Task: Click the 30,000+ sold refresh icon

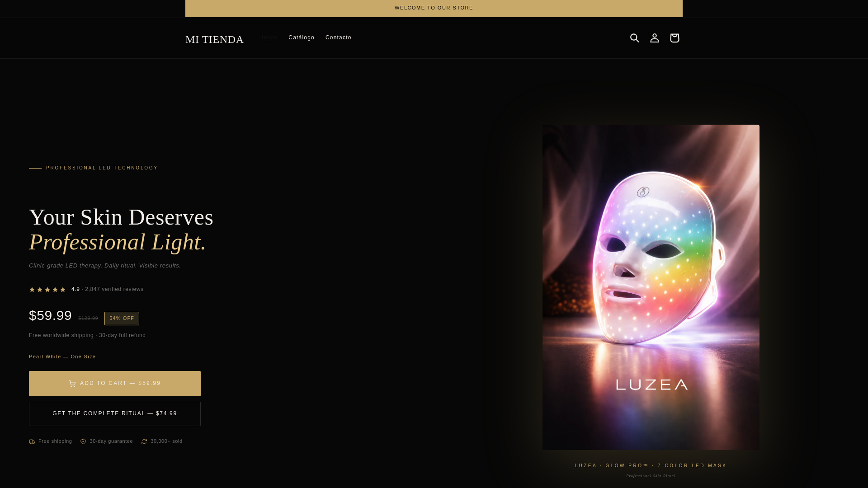Action: tap(144, 441)
